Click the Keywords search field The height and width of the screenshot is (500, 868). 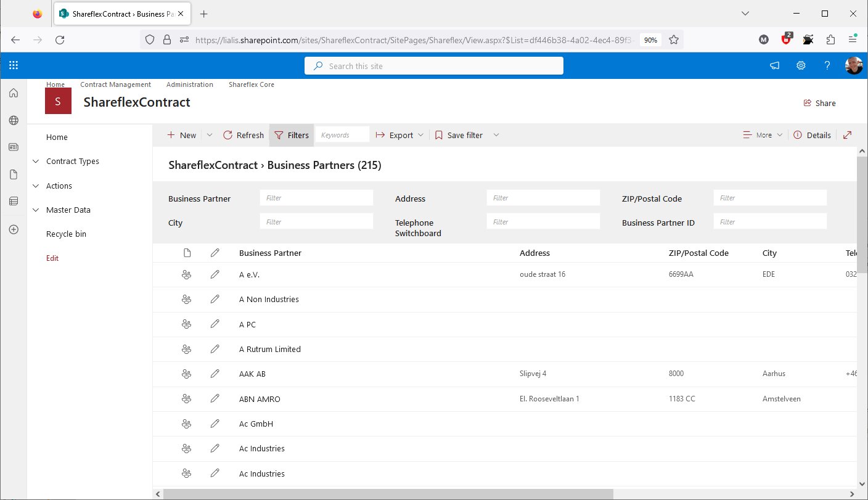[343, 135]
